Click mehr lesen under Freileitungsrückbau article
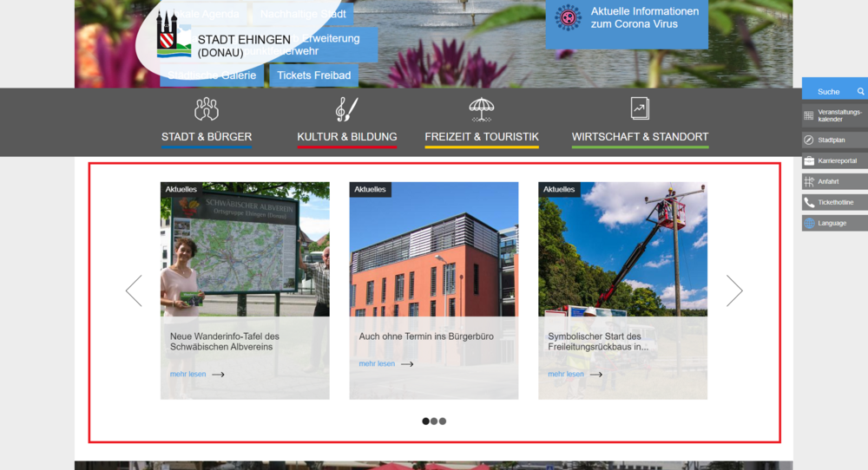Image resolution: width=868 pixels, height=470 pixels. (x=565, y=375)
